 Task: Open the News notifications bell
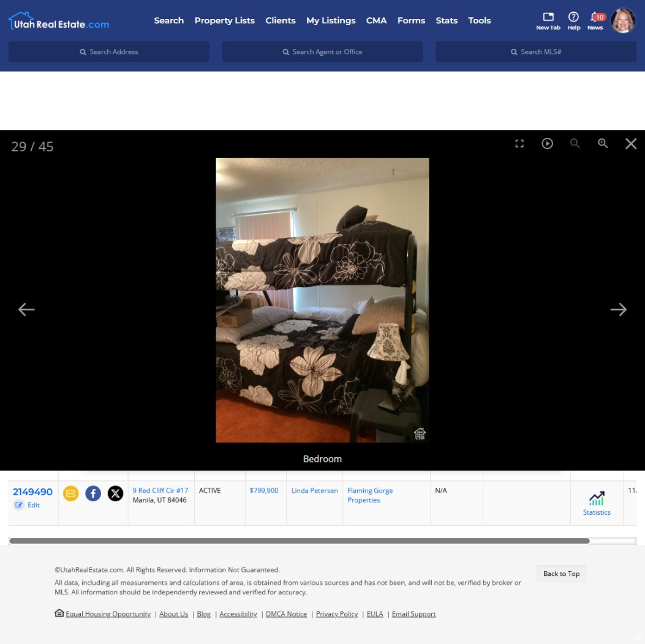(595, 20)
